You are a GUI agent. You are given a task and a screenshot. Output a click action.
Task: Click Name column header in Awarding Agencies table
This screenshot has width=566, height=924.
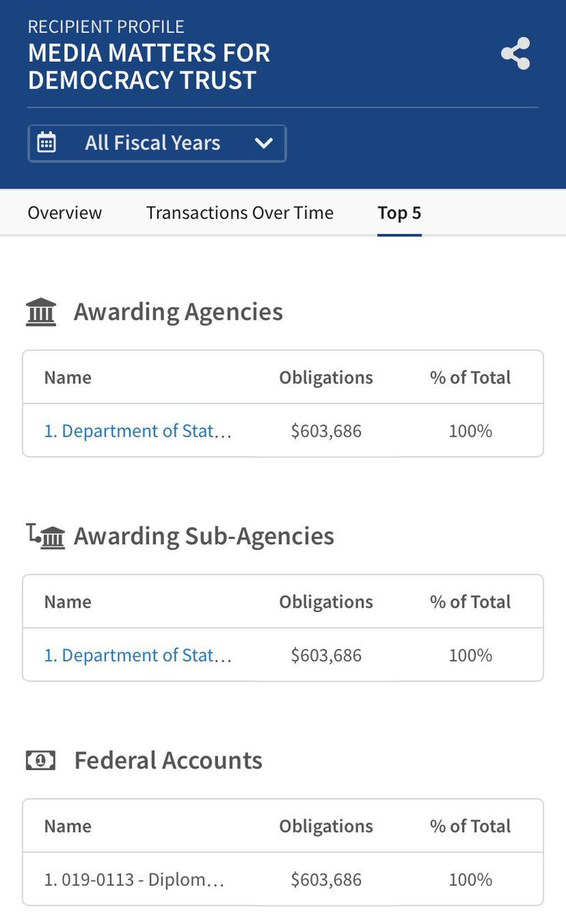[68, 377]
